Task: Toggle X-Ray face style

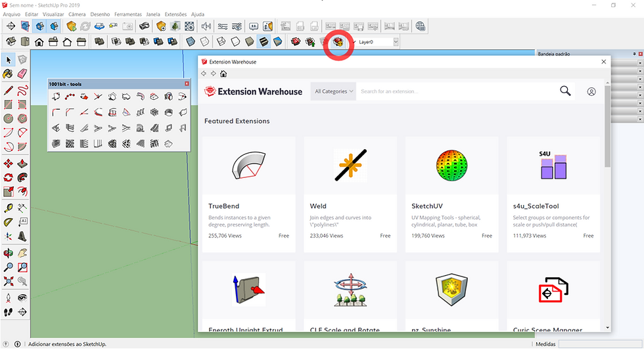Action: [190, 41]
